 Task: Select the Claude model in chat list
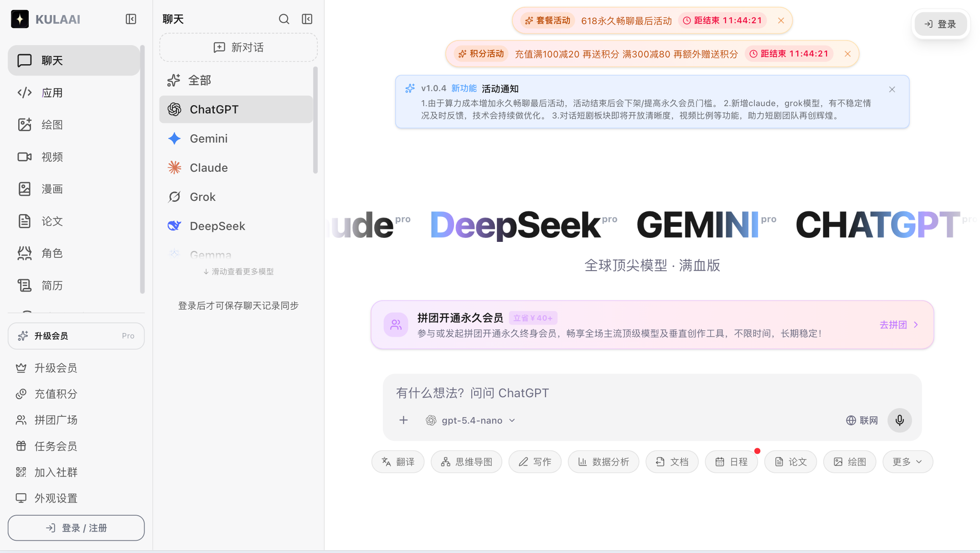[236, 168]
